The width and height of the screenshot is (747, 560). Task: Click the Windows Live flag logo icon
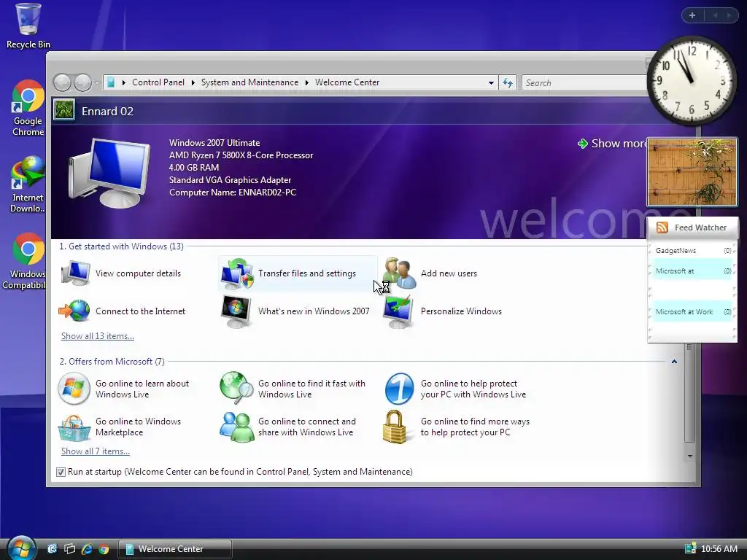coord(74,389)
